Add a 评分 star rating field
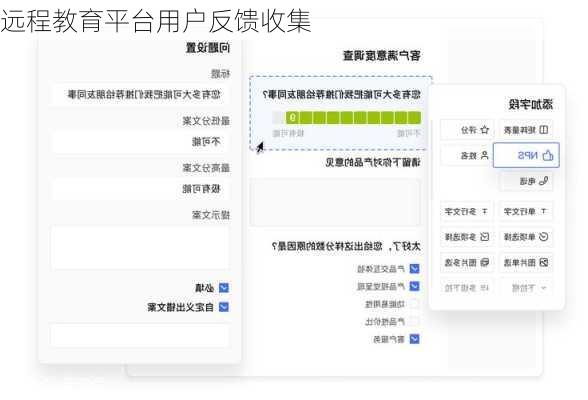The image size is (588, 400). (x=466, y=130)
